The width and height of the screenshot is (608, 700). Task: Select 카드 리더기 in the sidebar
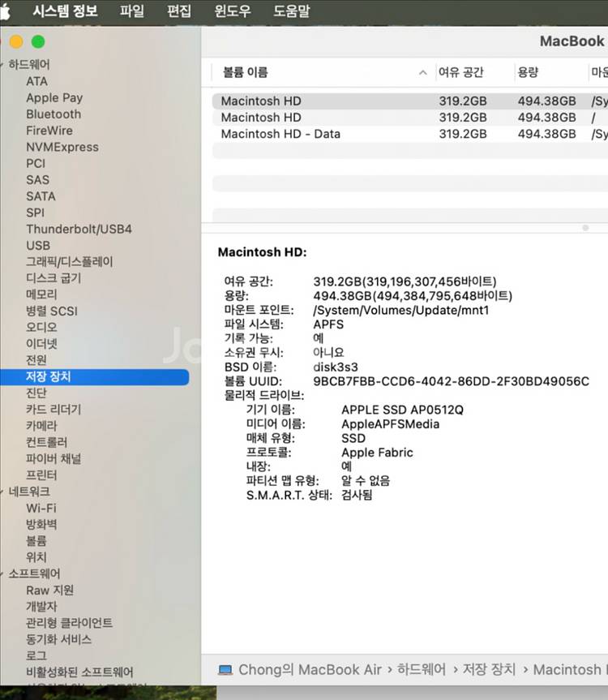coord(54,410)
